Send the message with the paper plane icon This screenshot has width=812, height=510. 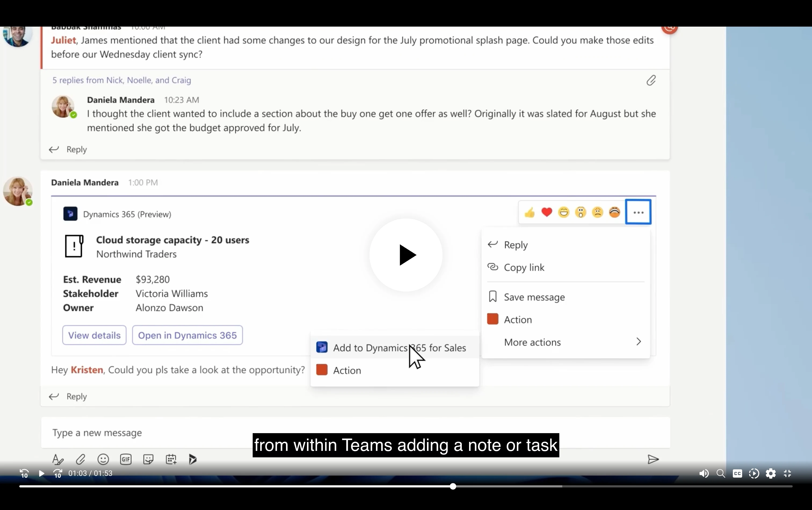click(653, 459)
